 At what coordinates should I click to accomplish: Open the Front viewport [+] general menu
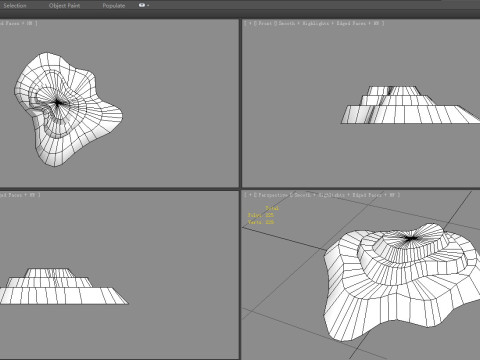(250, 23)
